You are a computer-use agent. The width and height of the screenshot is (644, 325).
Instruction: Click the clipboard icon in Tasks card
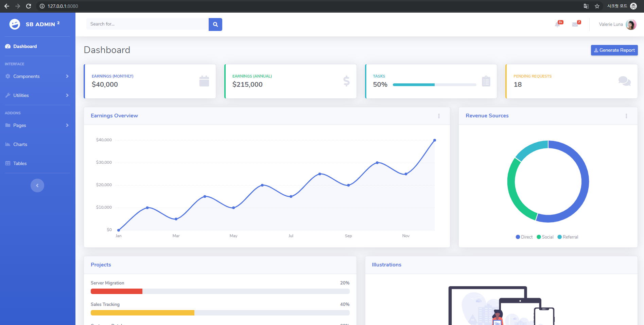486,81
